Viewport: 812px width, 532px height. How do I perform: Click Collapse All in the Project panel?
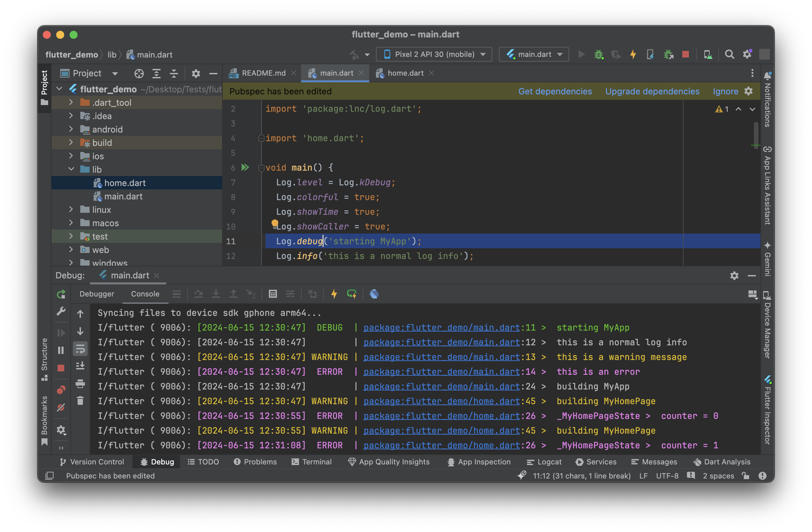(x=174, y=73)
